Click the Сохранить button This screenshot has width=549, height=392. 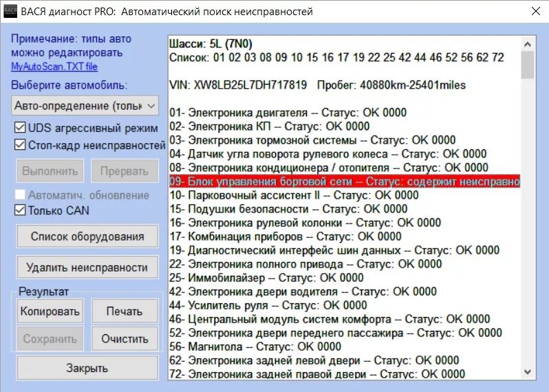tap(50, 338)
